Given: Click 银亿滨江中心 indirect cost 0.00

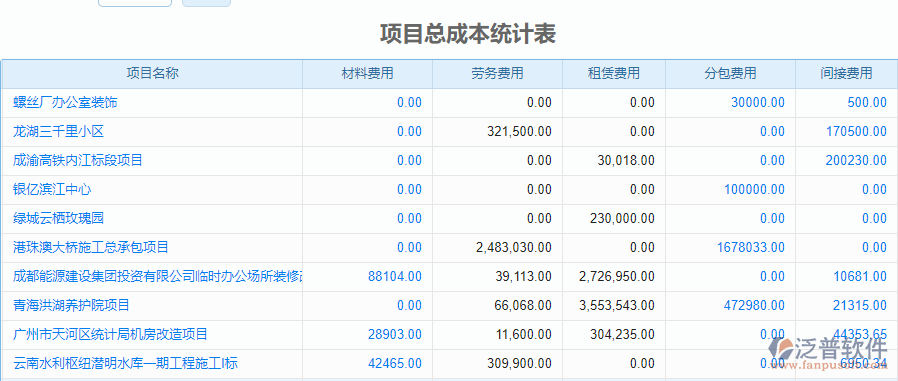Looking at the screenshot, I should coord(875,190).
